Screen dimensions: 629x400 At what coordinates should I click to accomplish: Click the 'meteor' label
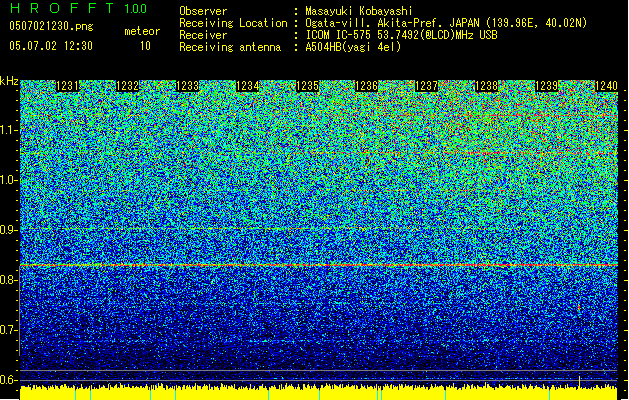(x=142, y=31)
